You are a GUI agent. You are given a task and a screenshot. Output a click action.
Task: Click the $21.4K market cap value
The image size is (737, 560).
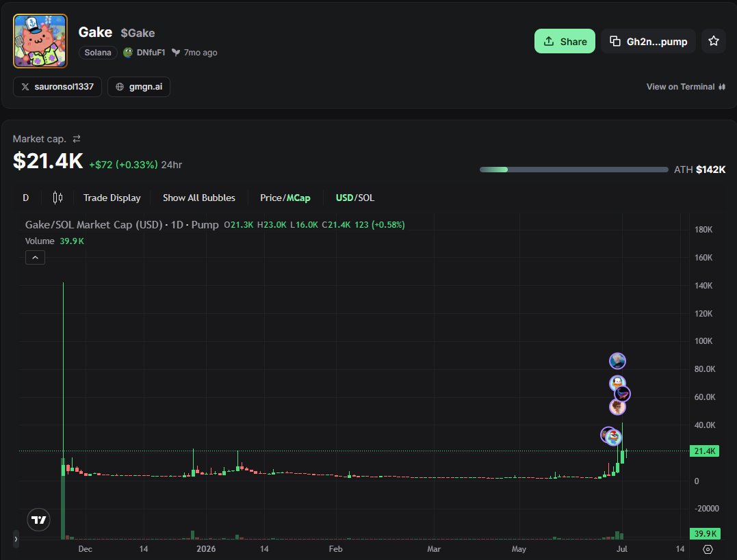[48, 161]
